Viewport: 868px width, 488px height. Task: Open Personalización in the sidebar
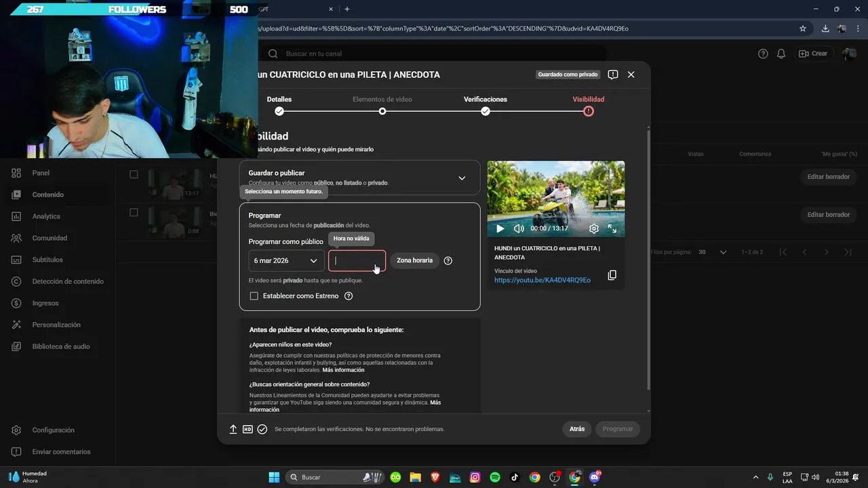58,325
